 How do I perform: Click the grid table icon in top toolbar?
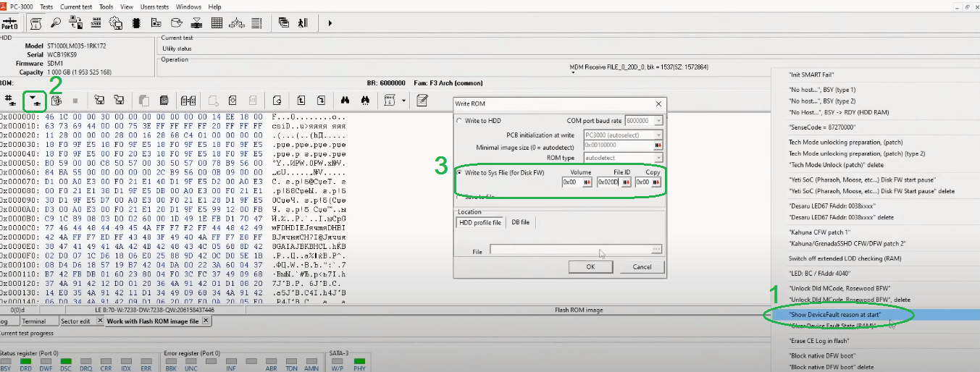pyautogui.click(x=217, y=23)
